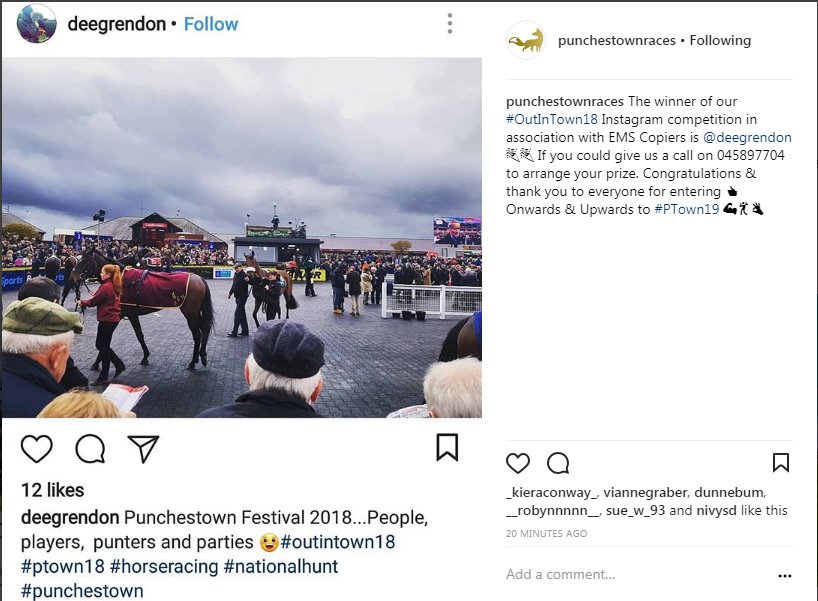Open the #OutInTown18 hashtag link

(x=551, y=119)
